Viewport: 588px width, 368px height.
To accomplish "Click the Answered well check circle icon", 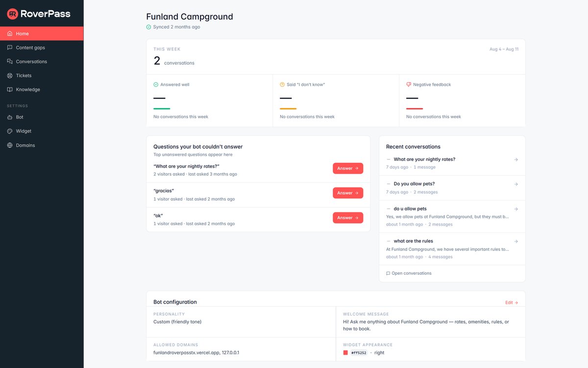I will (156, 84).
